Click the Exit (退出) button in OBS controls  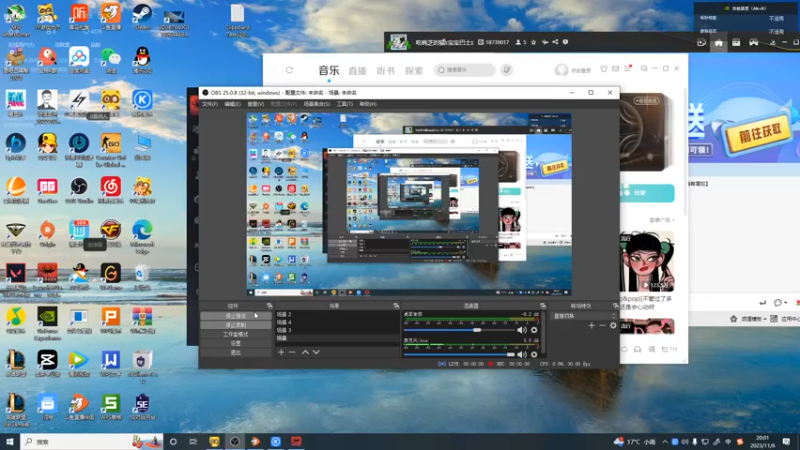click(236, 353)
